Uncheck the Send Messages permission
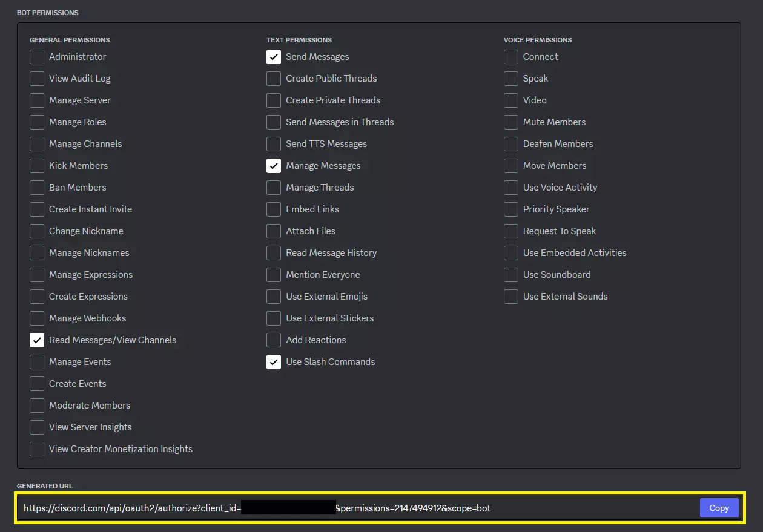This screenshot has width=763, height=532. pyautogui.click(x=274, y=57)
